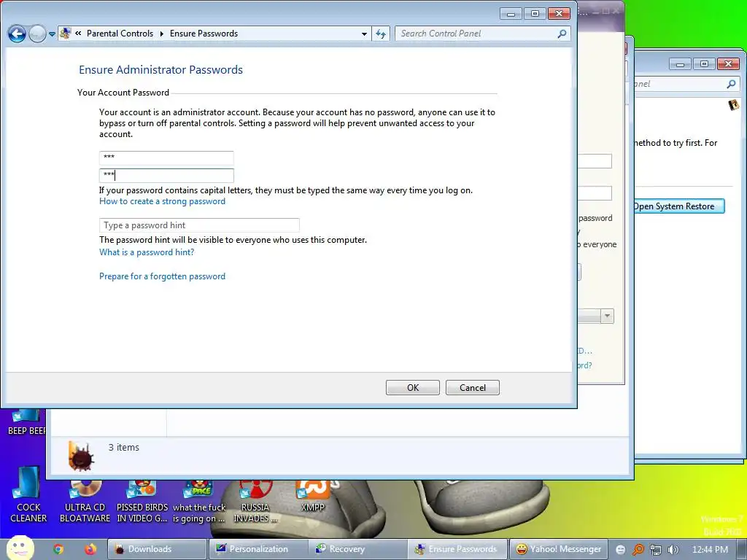Click the 12:44 PM clock
The height and width of the screenshot is (560, 747).
[710, 550]
